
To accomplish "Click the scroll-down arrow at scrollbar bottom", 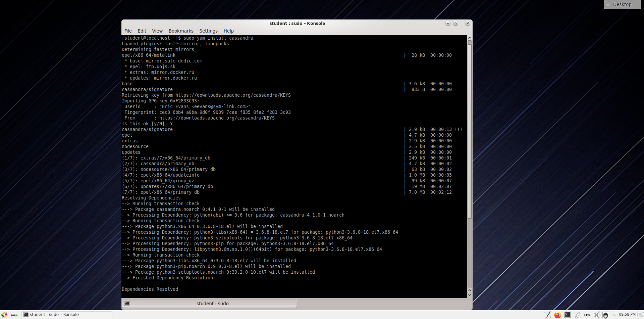I will pos(470,295).
